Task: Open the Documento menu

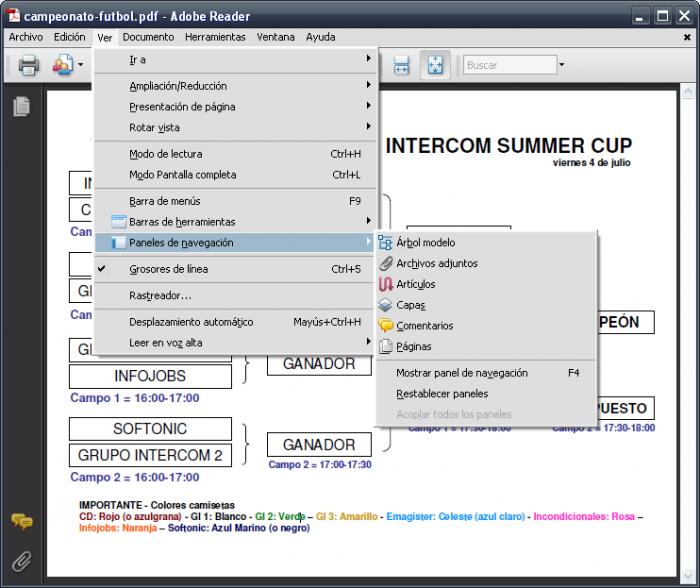Action: click(x=148, y=37)
